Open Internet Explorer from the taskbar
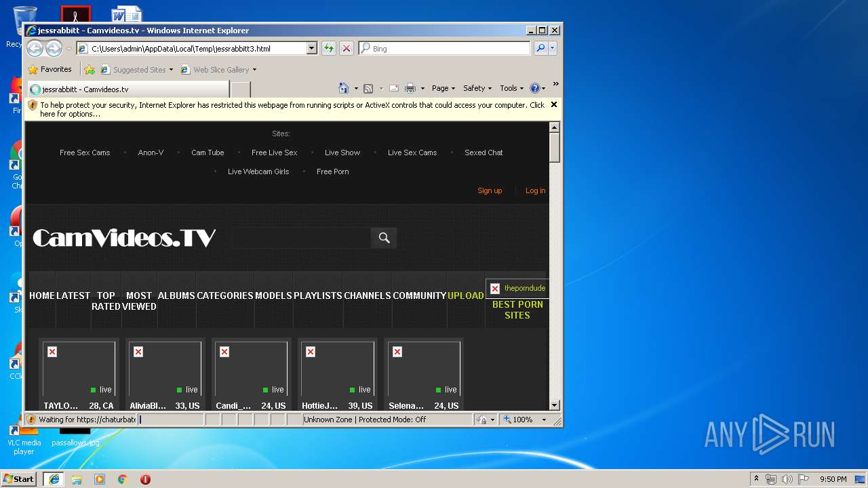Image resolution: width=868 pixels, height=488 pixels. coord(54,479)
